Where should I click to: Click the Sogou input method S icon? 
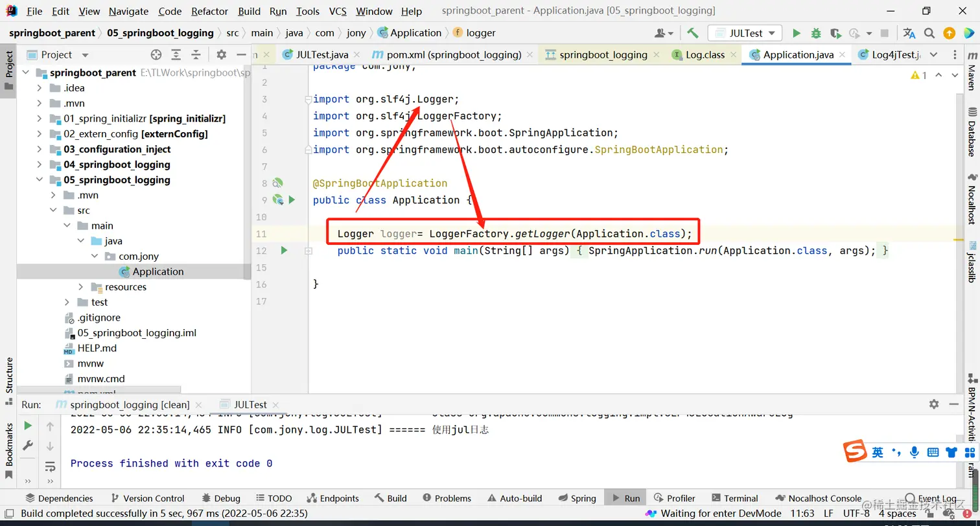click(x=855, y=452)
